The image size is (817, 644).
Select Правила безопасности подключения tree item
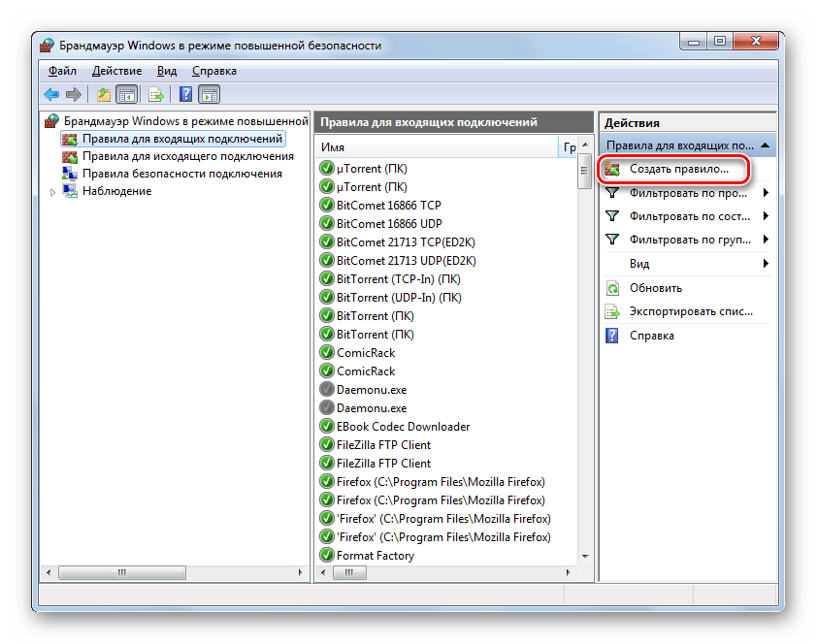(x=182, y=174)
